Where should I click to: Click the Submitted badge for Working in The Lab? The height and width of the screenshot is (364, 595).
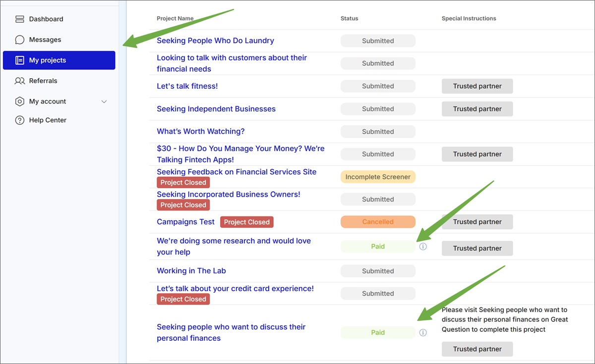378,271
